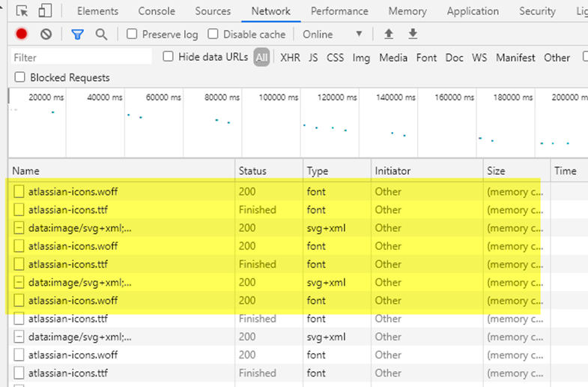Click the 20000 ms timeline marker
588x387 pixels.
(x=46, y=97)
